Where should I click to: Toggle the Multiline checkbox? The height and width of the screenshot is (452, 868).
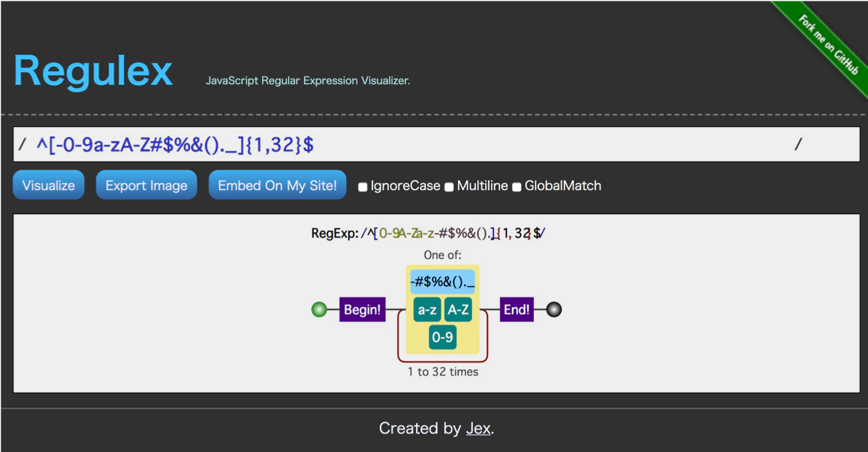[x=449, y=187]
